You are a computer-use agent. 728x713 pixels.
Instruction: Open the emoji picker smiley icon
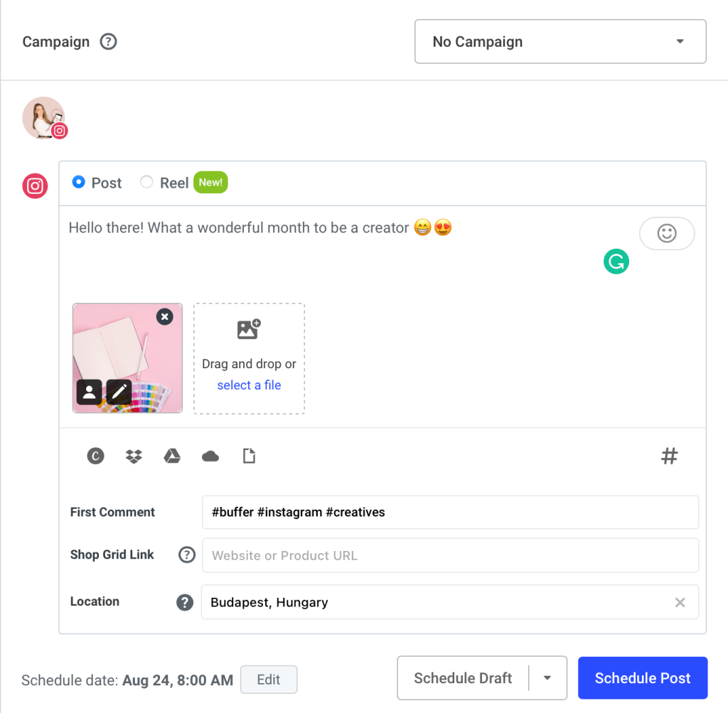[x=667, y=233]
